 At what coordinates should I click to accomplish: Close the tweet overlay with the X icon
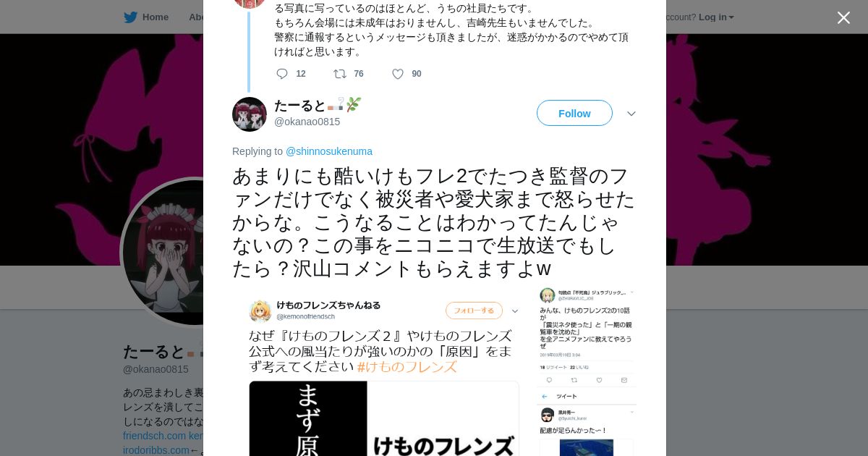[x=843, y=17]
